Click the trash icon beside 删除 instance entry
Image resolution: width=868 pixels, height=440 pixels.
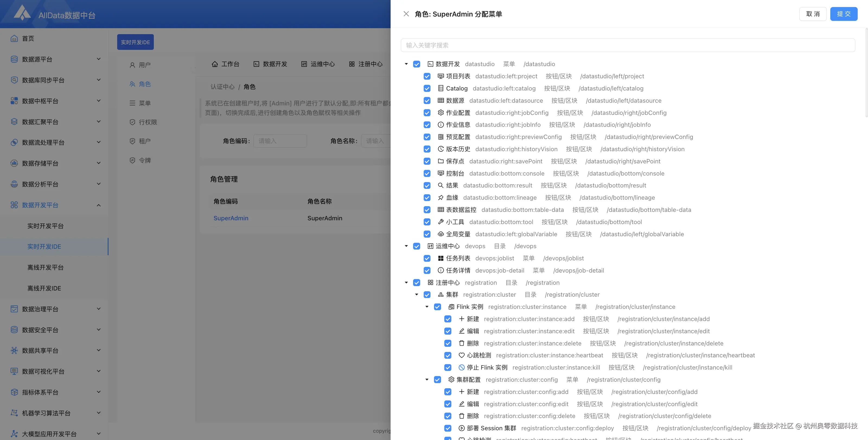coord(461,343)
